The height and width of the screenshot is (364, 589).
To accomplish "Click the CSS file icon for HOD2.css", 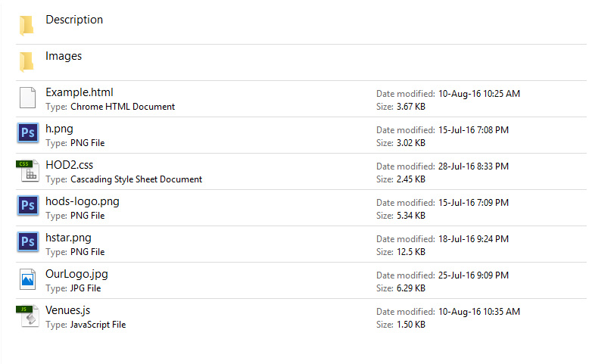I will pyautogui.click(x=28, y=171).
